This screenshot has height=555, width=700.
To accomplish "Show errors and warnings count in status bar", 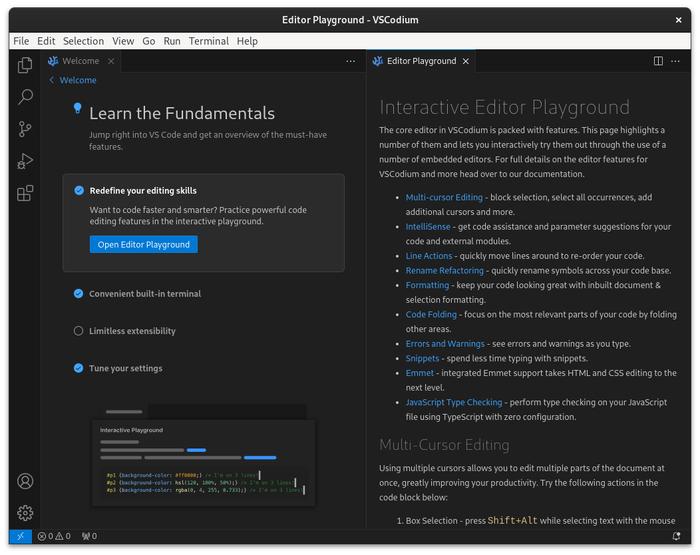I will [54, 536].
